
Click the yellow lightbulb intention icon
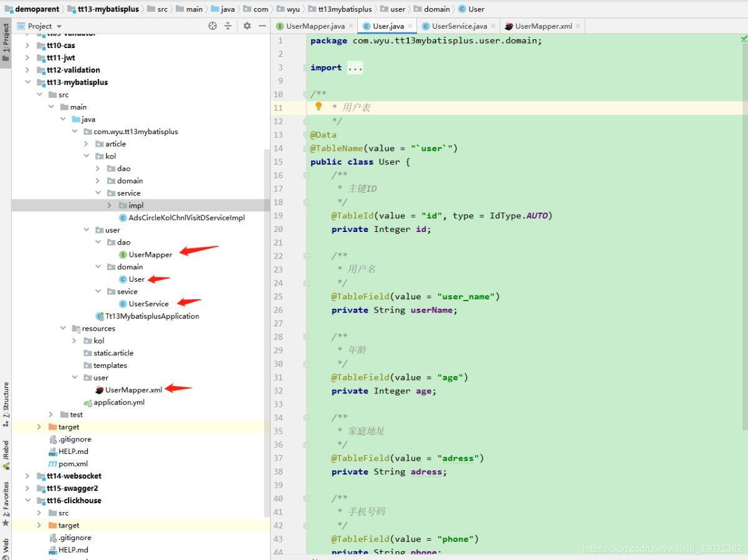pyautogui.click(x=319, y=107)
